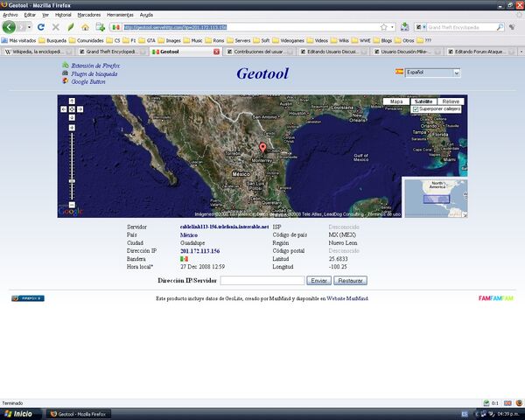The width and height of the screenshot is (525, 420).
Task: Zoom in the map with plus
Action: (x=72, y=128)
